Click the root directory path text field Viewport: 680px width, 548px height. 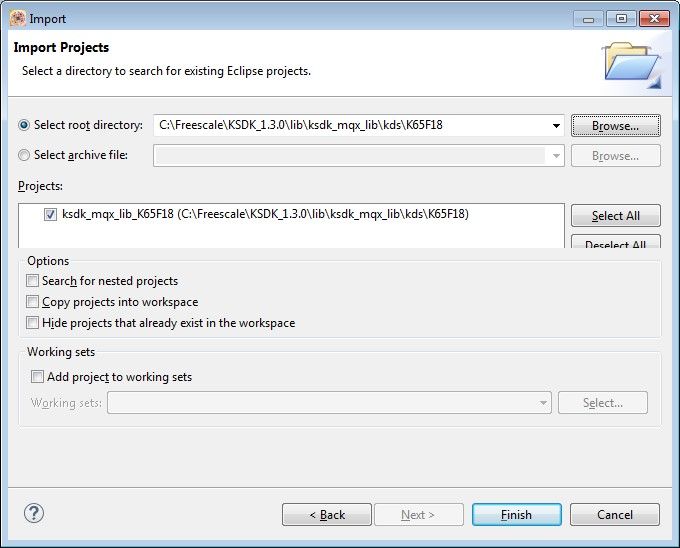coord(350,126)
